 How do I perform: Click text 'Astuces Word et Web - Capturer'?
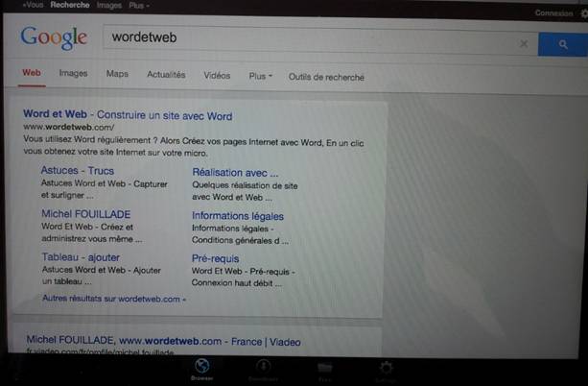click(105, 183)
